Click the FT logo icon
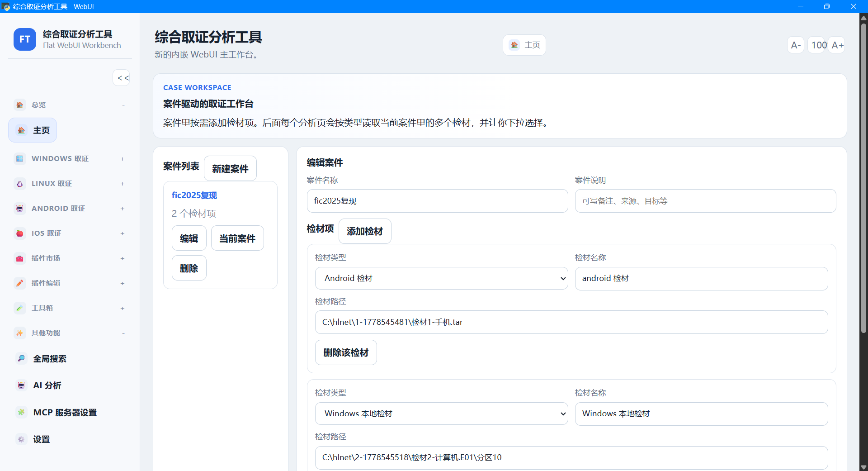Screen dimensions: 868x471 pos(25,39)
